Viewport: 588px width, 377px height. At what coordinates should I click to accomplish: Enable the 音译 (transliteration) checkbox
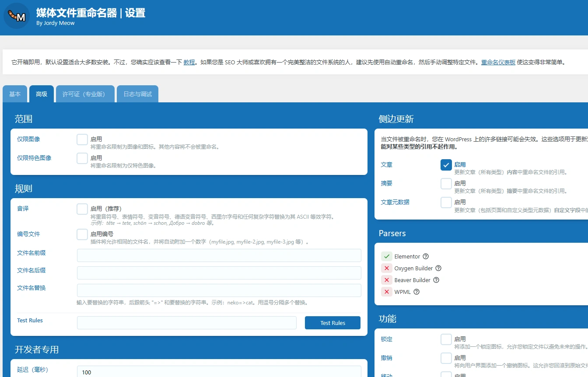82,209
